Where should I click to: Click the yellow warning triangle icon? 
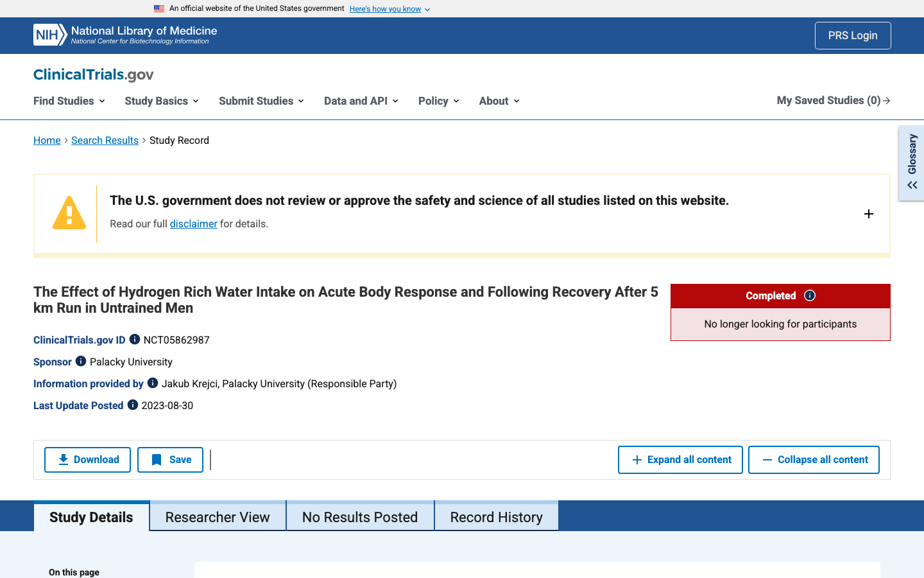pos(69,213)
